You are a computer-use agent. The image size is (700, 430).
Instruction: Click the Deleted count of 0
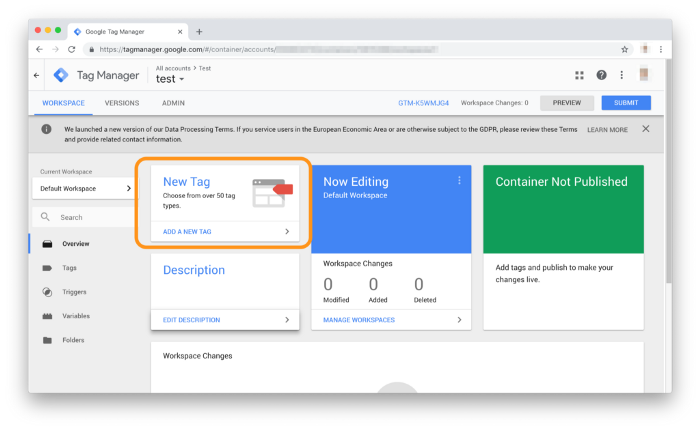tap(419, 284)
